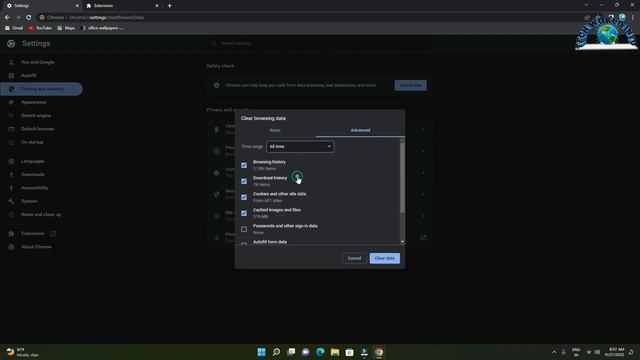Viewport: 640px width, 360px height.
Task: Click the Check now button
Action: coord(411,85)
